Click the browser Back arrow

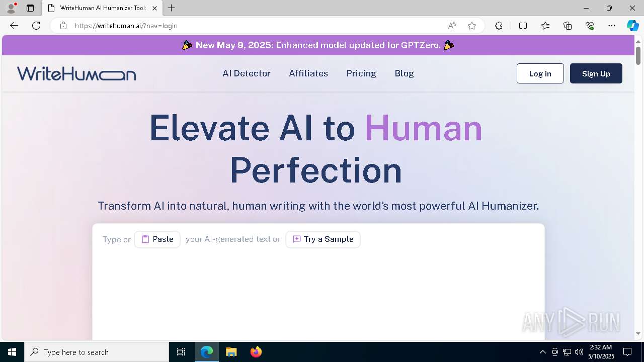click(x=14, y=26)
